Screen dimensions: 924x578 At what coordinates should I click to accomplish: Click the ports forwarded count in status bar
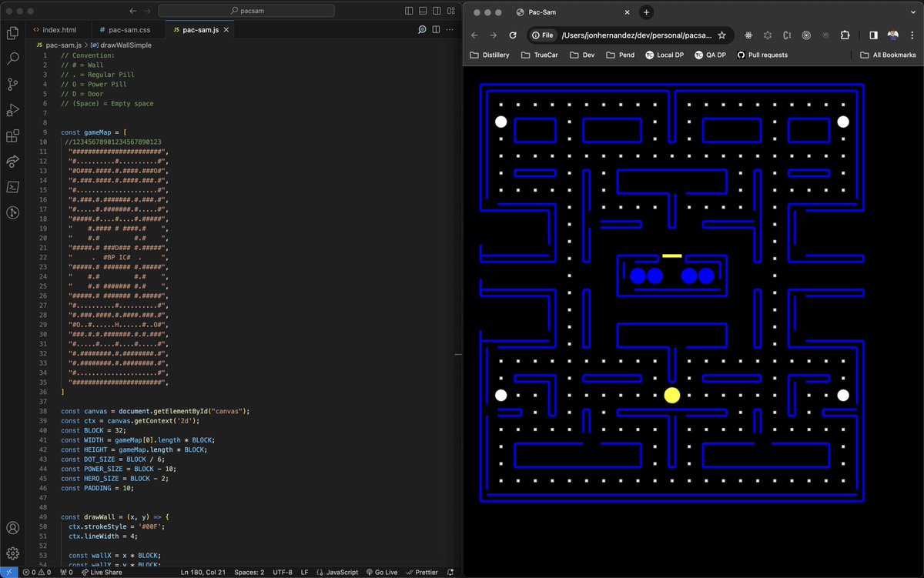point(66,572)
